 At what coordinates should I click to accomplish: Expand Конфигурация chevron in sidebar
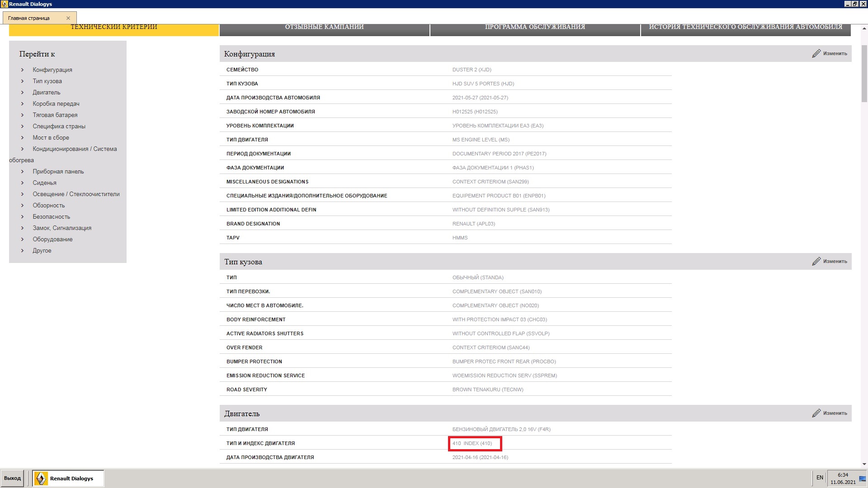pyautogui.click(x=22, y=70)
